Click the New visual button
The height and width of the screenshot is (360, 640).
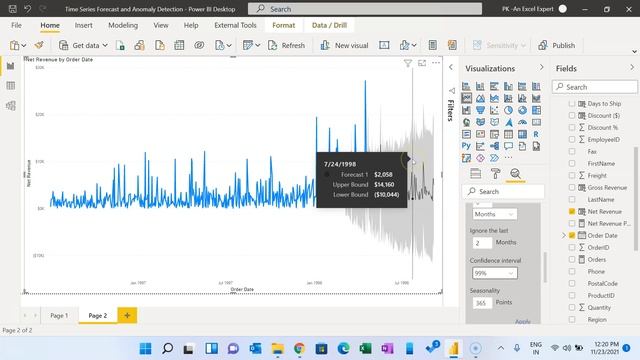click(344, 45)
